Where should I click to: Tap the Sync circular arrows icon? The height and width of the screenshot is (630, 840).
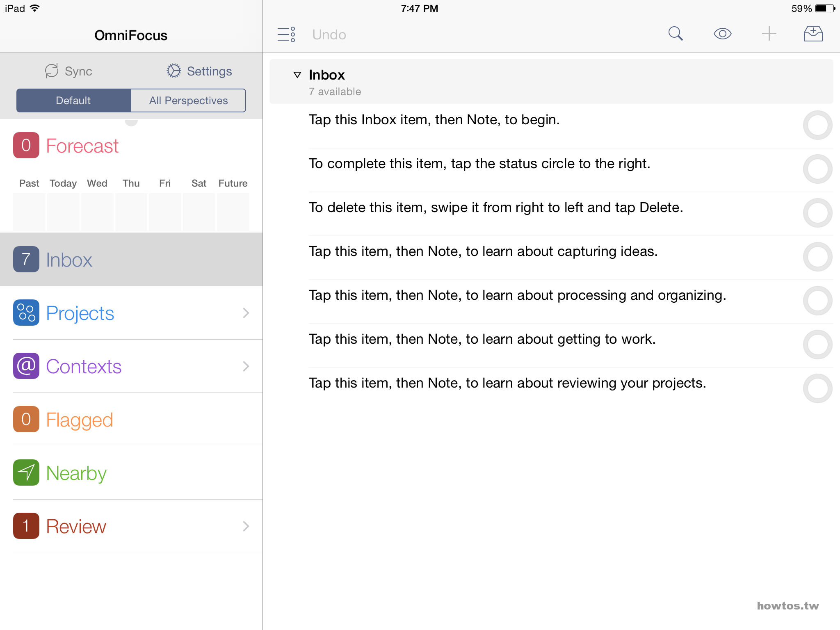[x=52, y=71]
